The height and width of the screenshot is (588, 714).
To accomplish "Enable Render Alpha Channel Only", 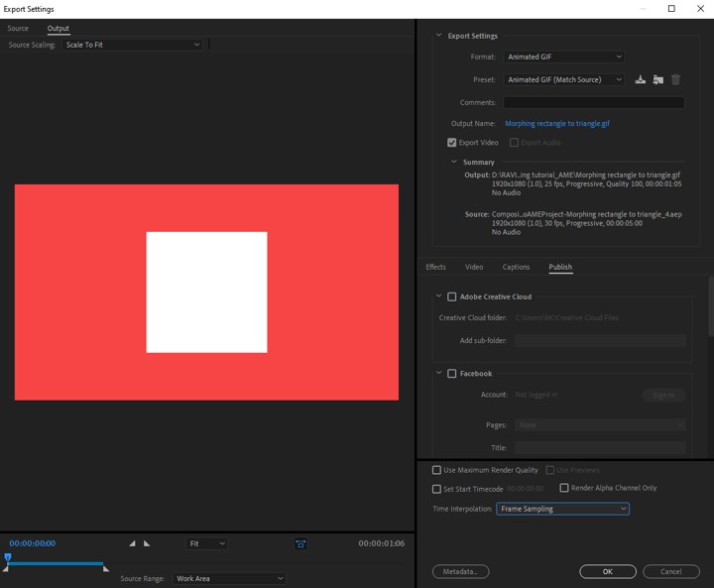I will pyautogui.click(x=564, y=488).
